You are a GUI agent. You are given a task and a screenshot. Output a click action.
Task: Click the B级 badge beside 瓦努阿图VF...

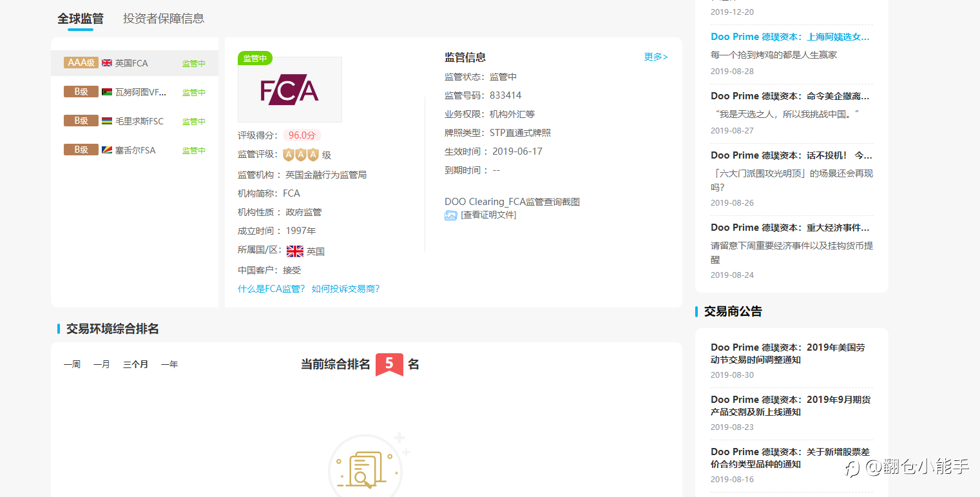pos(81,92)
